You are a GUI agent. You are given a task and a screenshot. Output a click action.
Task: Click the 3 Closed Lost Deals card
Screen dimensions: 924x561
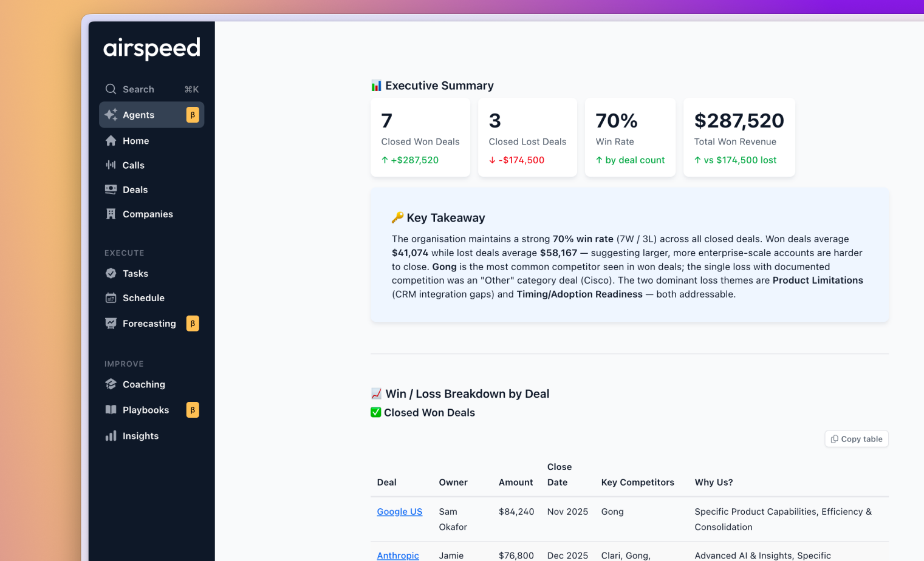[x=527, y=137]
